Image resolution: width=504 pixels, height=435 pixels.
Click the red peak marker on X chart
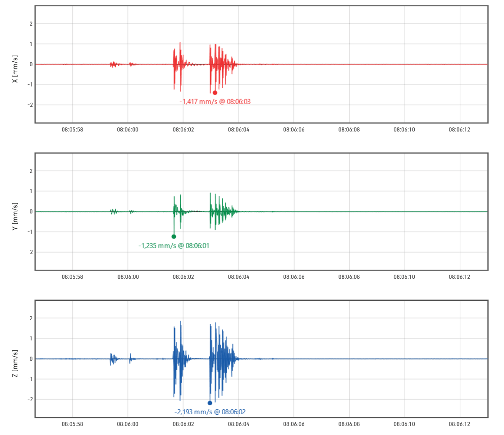(215, 93)
